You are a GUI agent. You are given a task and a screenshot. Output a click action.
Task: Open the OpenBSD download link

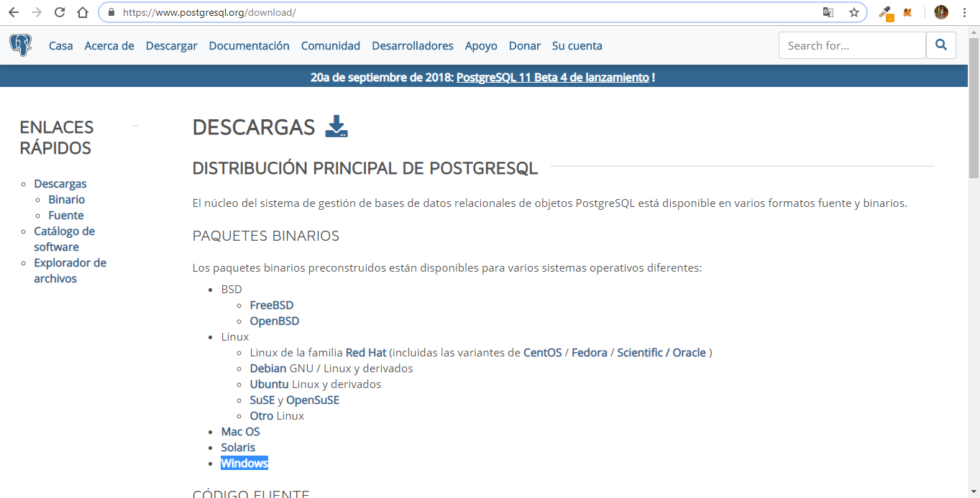coord(275,321)
